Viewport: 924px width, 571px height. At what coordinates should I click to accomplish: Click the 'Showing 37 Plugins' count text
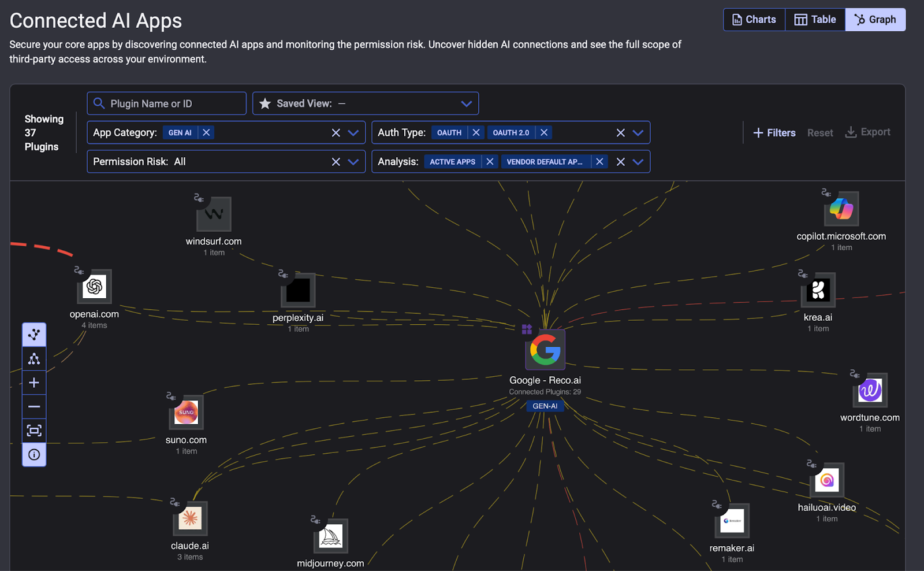coord(44,133)
